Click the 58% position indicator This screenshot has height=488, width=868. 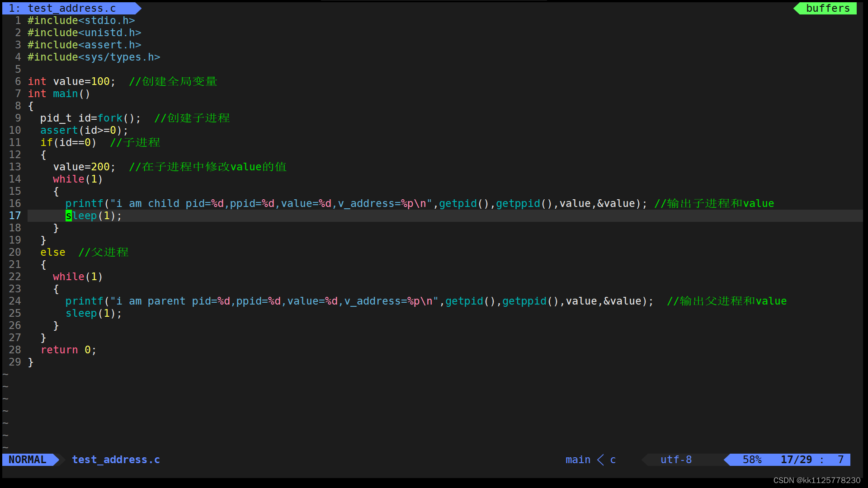coord(752,460)
